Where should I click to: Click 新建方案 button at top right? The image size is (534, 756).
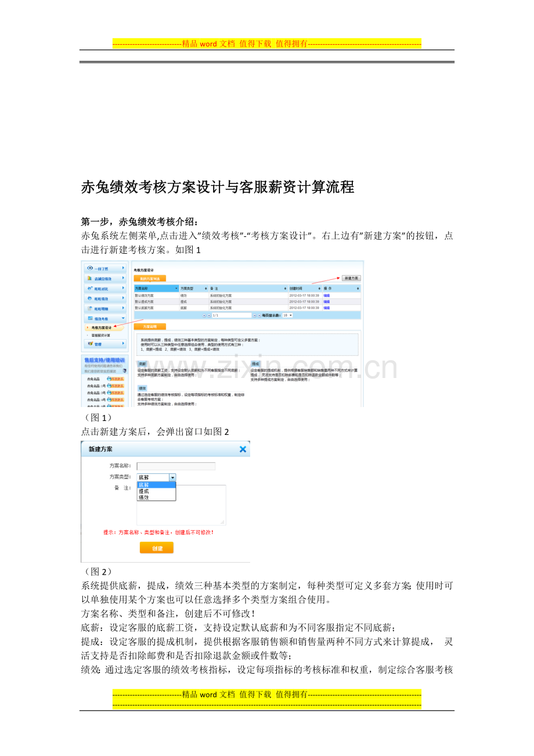click(x=351, y=278)
